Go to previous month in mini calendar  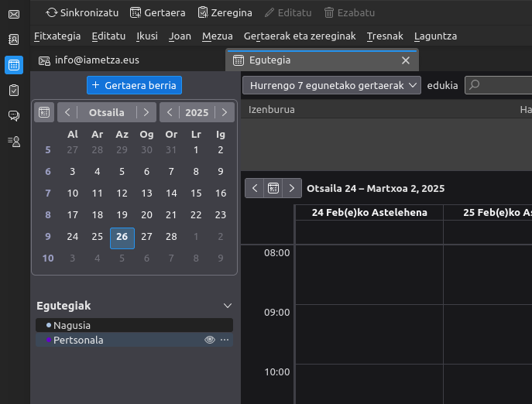[x=67, y=112]
